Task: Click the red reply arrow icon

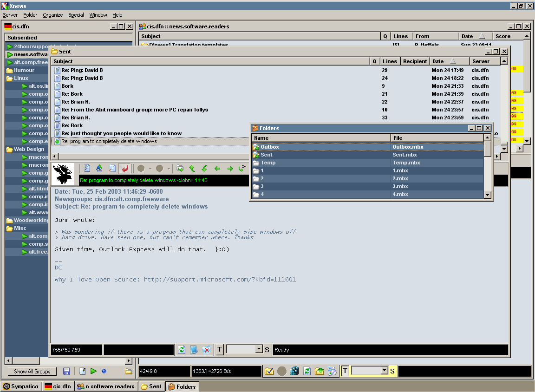Action: pyautogui.click(x=124, y=169)
